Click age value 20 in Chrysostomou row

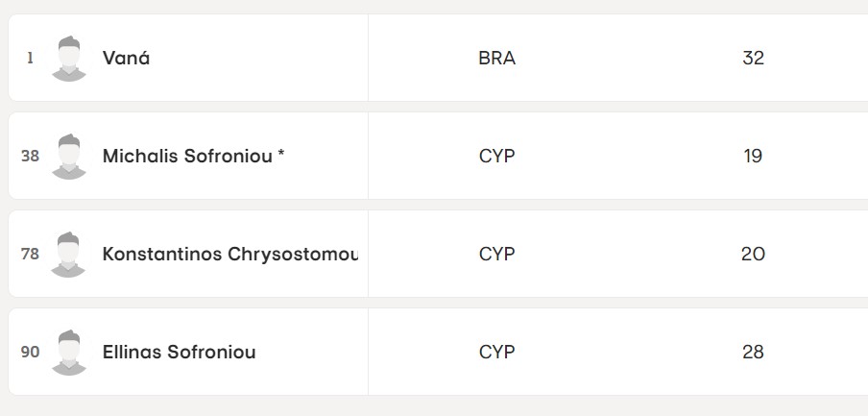click(753, 255)
